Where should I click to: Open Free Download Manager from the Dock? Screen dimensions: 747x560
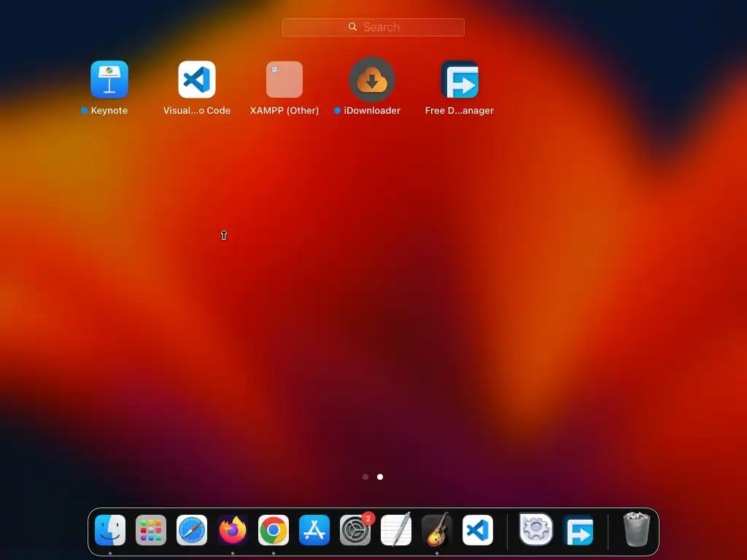coord(578,530)
